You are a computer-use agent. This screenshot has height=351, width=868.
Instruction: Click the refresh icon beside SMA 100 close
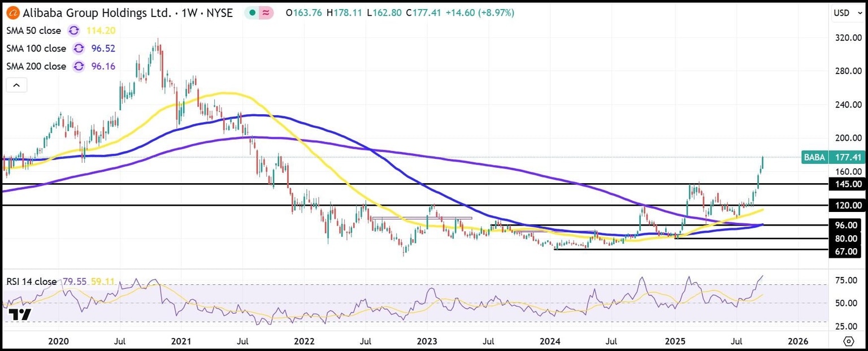(x=79, y=49)
